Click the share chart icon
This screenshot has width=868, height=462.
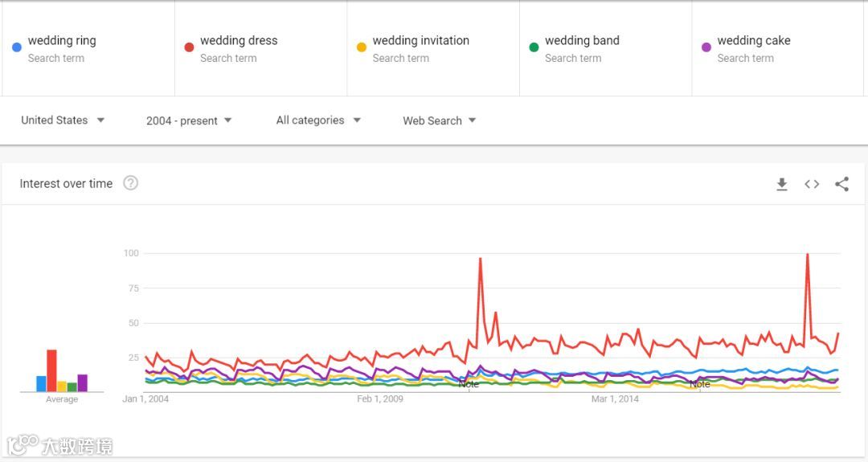[x=841, y=184]
